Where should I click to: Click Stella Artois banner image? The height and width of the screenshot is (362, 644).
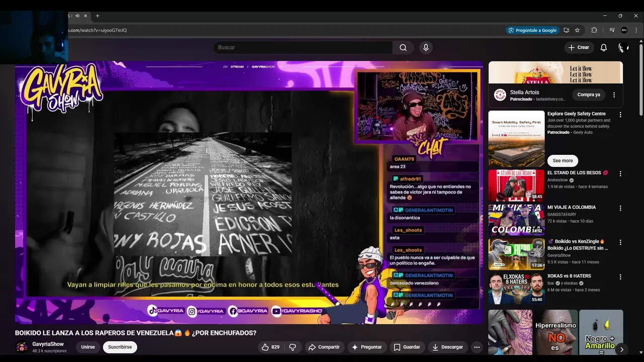point(555,72)
